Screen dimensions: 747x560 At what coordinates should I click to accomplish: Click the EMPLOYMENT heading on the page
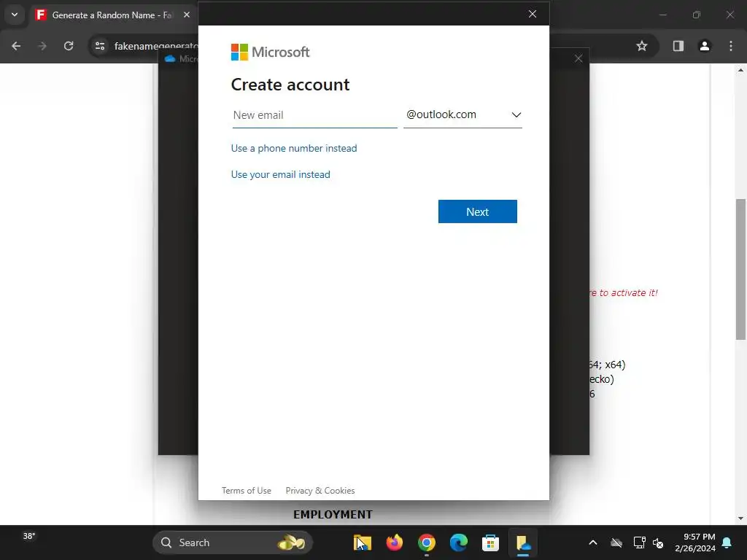coord(333,515)
